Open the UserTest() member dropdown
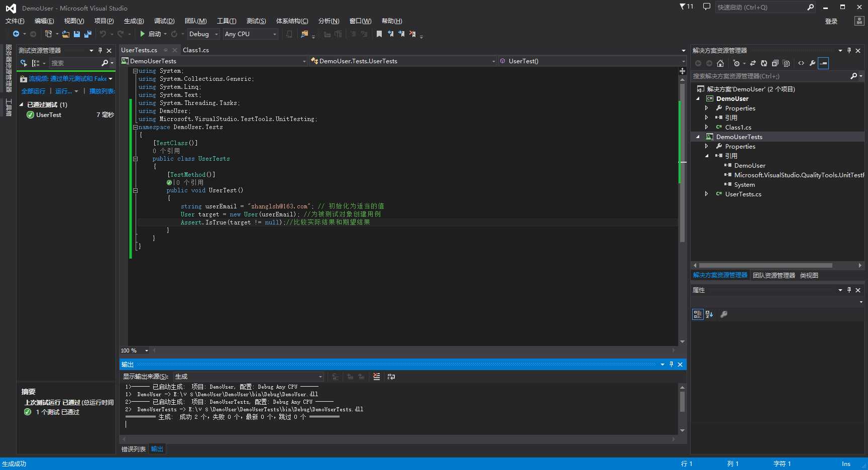The image size is (868, 470). click(x=592, y=61)
